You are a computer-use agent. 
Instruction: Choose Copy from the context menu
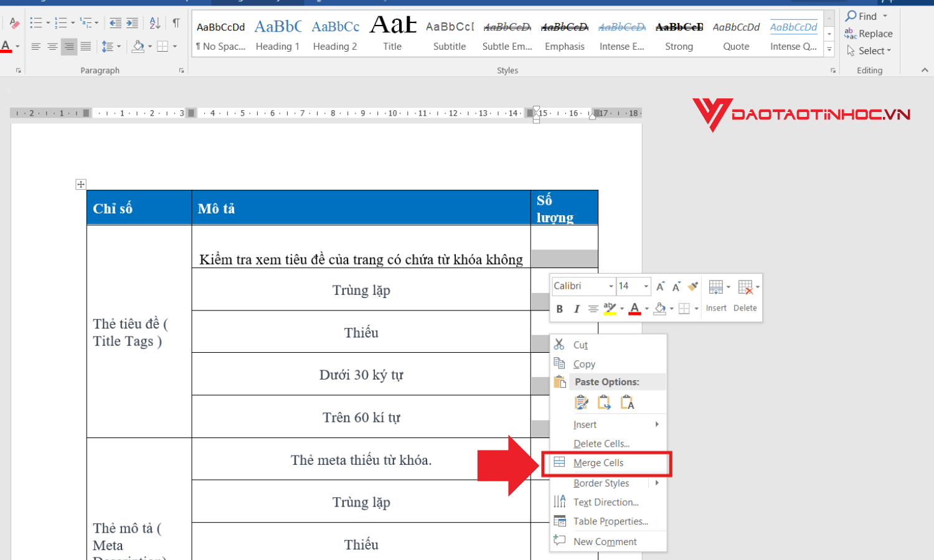608,364
